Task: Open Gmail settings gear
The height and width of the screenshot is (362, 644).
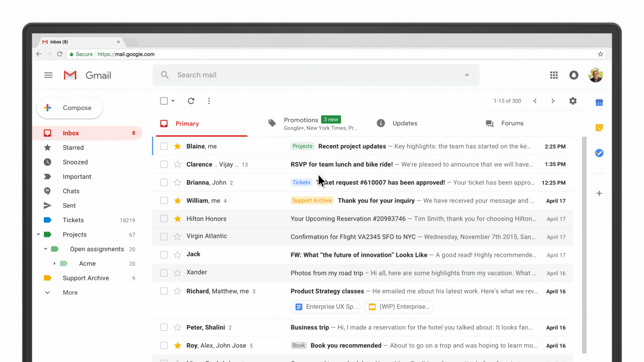Action: click(x=573, y=101)
